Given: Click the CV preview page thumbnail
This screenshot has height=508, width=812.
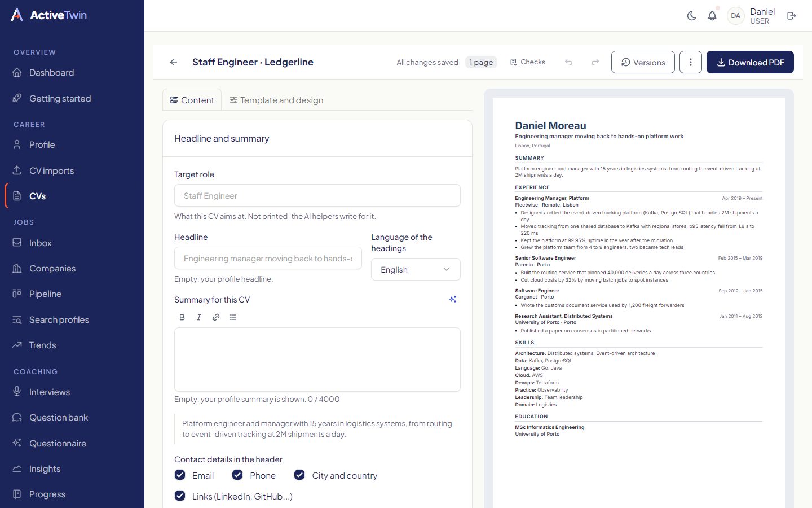Looking at the screenshot, I should click(x=639, y=303).
